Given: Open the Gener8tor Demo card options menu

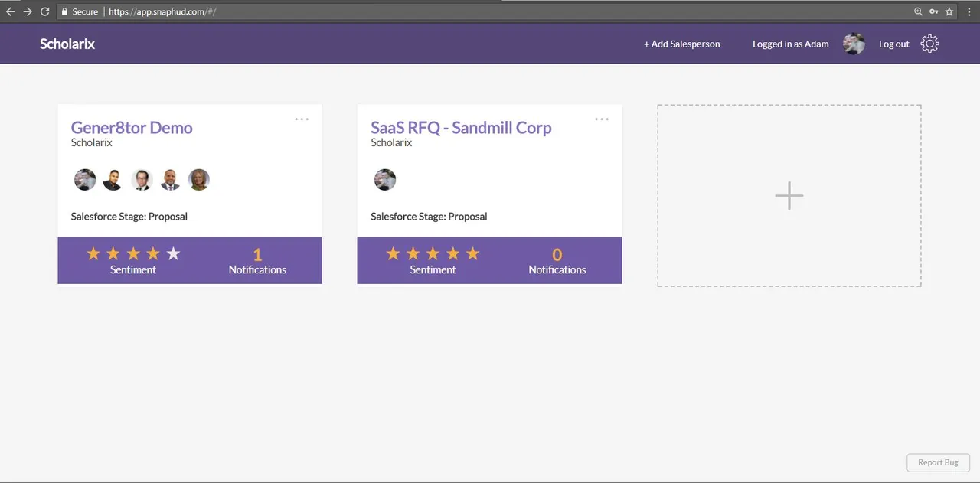Looking at the screenshot, I should pos(302,119).
